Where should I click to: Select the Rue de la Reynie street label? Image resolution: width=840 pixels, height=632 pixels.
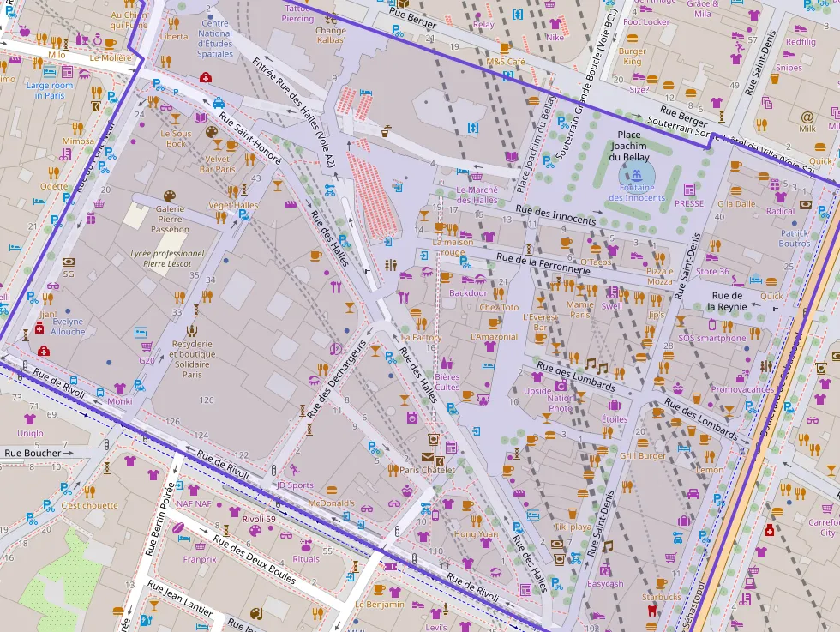[728, 300]
